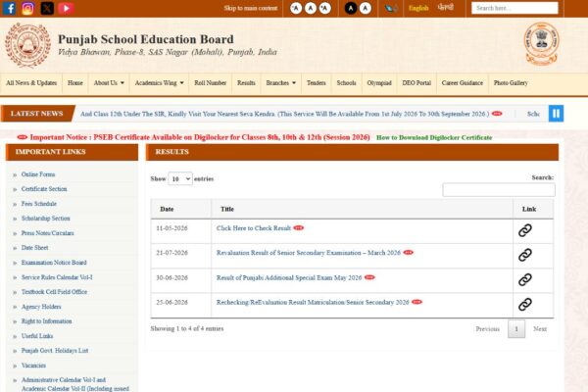Screen dimensions: 588x392
Task: Open Textbook Cell Field Office link
Action: click(54, 292)
